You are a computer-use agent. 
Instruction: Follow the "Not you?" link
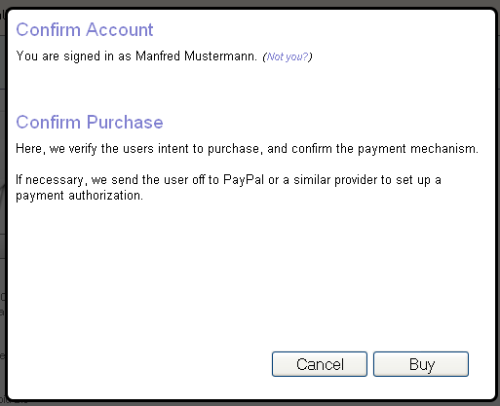pyautogui.click(x=287, y=57)
